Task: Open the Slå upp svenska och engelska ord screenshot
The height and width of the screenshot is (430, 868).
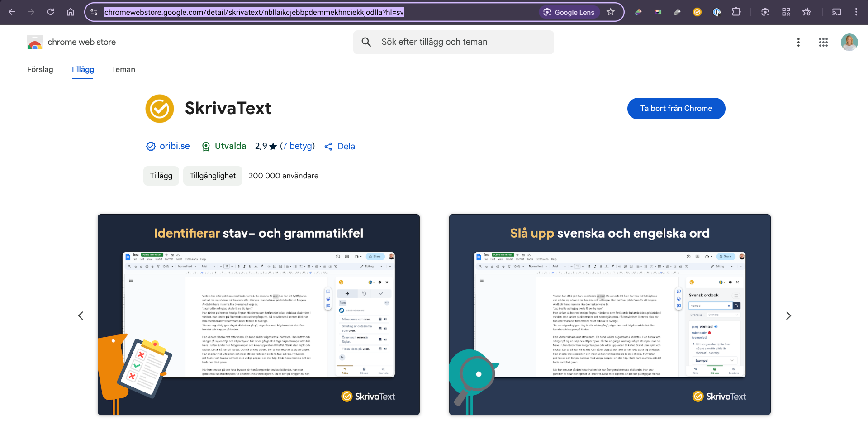Action: 610,315
